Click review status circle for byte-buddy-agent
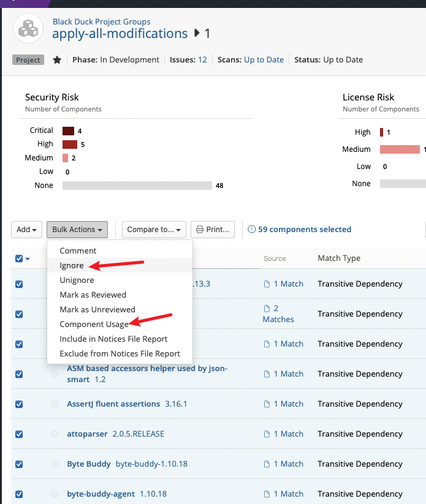 (x=55, y=494)
